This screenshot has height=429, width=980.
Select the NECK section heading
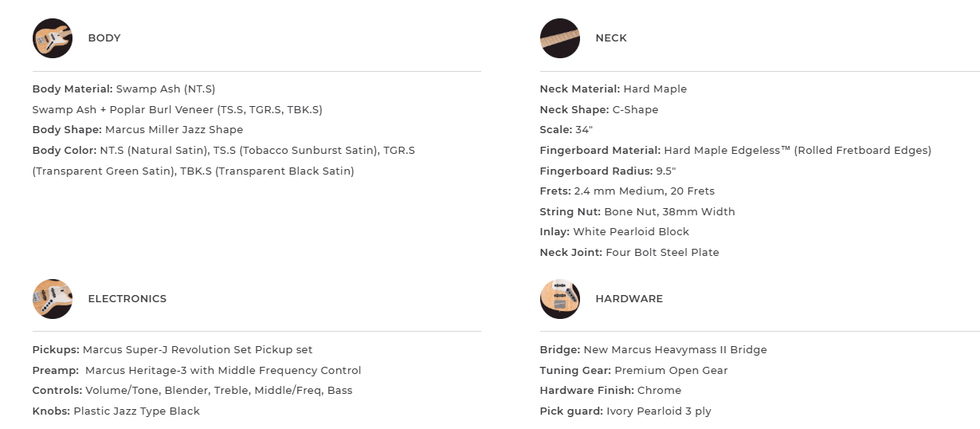pyautogui.click(x=611, y=38)
